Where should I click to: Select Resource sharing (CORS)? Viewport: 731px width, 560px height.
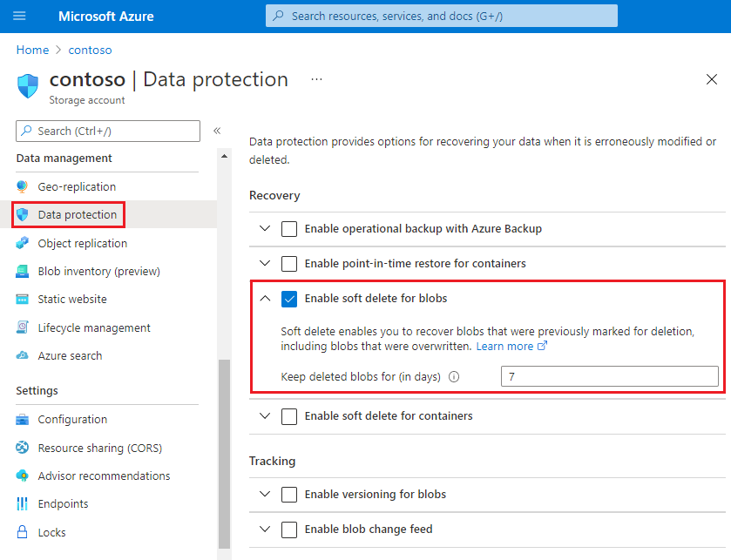coord(90,447)
